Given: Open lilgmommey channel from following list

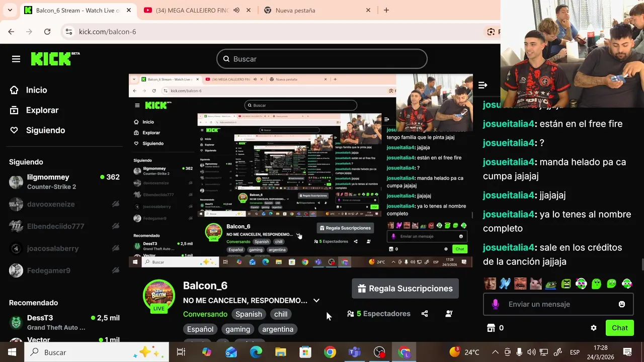Looking at the screenshot, I should pyautogui.click(x=64, y=182).
